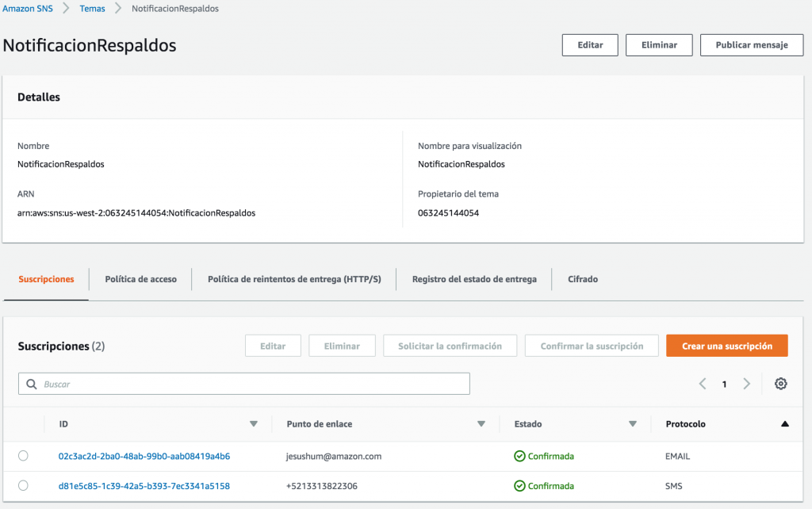
Task: Select radio button for EMAIL subscription
Action: point(23,456)
